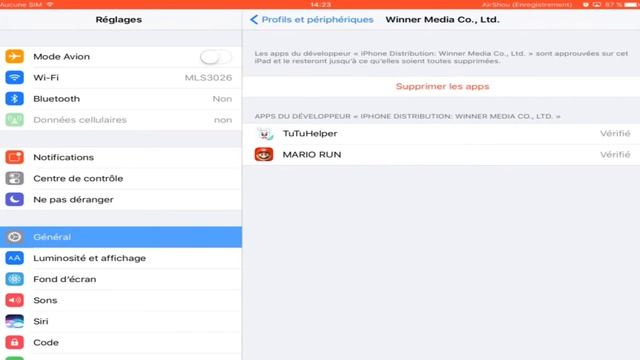Image resolution: width=640 pixels, height=360 pixels.
Task: Tap the MARIO RUN app icon
Action: (264, 155)
